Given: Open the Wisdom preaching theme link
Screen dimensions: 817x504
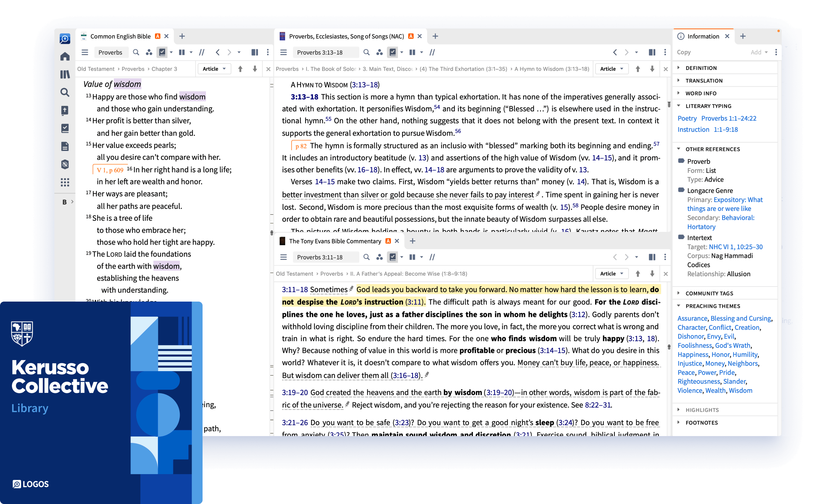Looking at the screenshot, I should point(741,391).
